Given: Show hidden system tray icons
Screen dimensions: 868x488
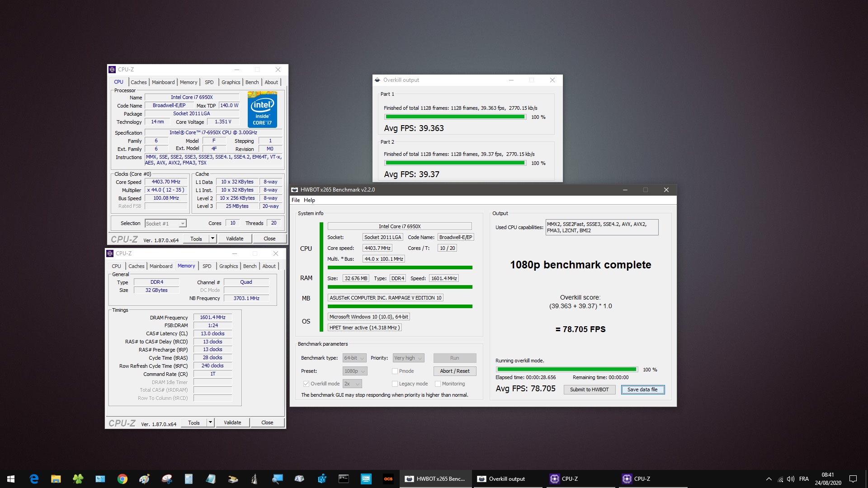Looking at the screenshot, I should coord(769,479).
